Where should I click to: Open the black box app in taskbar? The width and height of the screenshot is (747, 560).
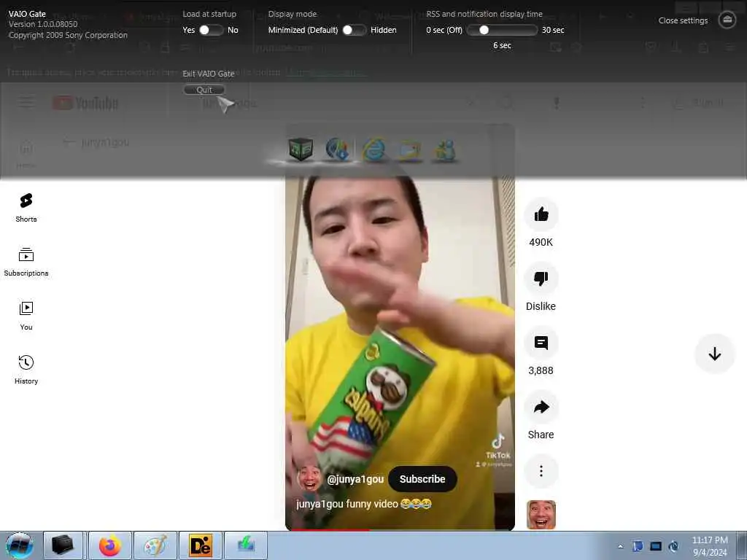(63, 545)
